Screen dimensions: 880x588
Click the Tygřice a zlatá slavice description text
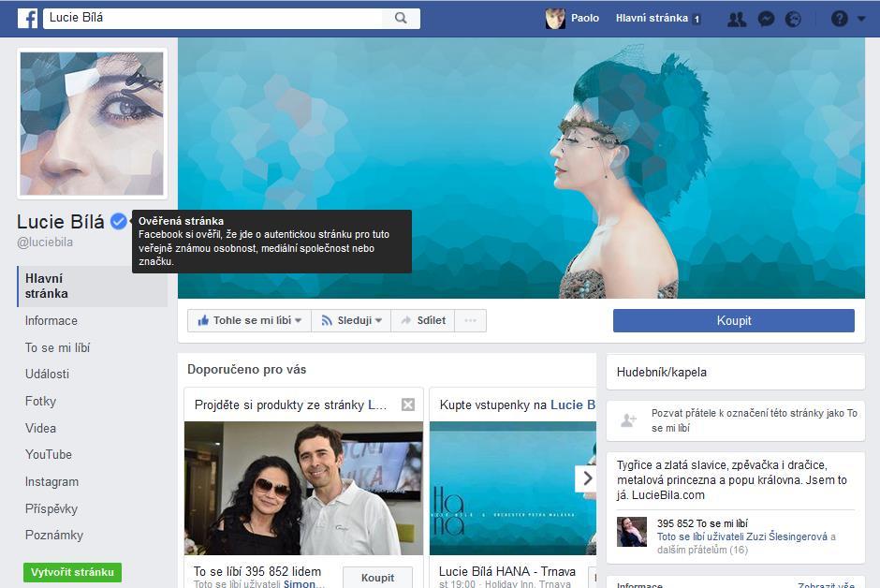point(732,479)
